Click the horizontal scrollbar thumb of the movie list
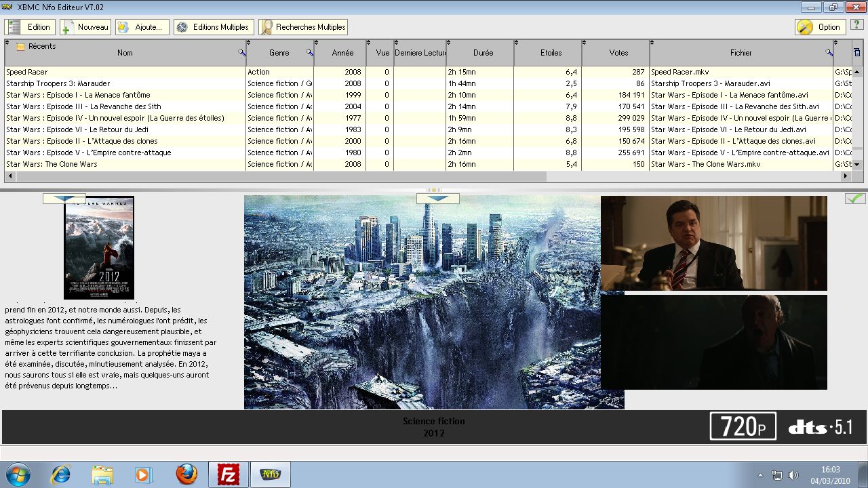 tap(281, 176)
